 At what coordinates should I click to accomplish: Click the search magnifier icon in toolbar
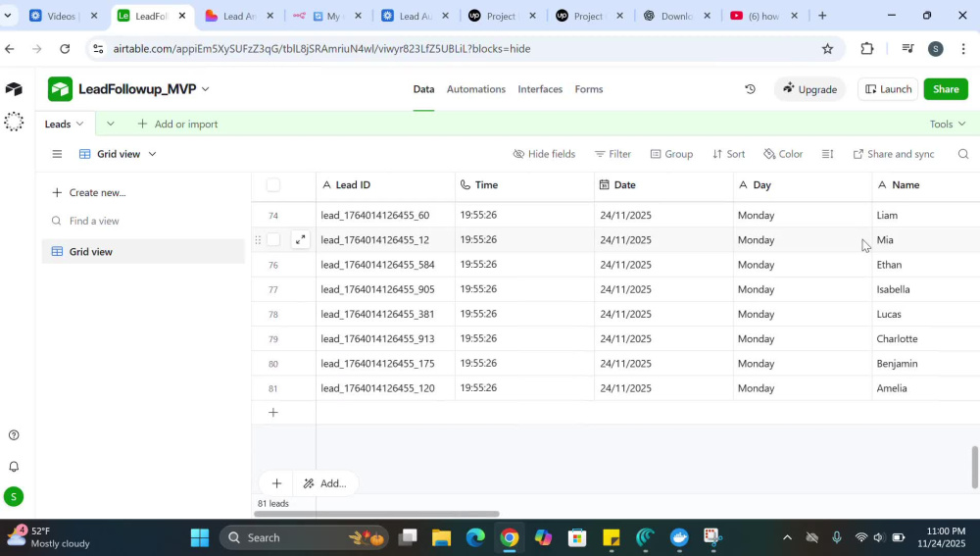(963, 154)
